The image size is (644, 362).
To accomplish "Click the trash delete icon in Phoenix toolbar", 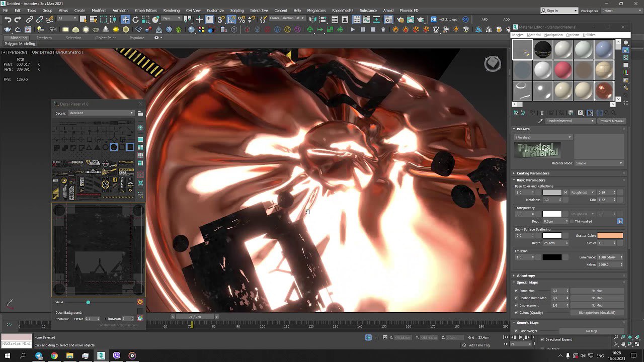I will click(x=383, y=30).
